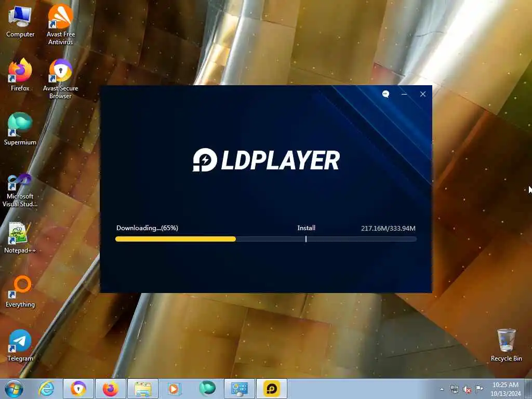Open Firefox from the taskbar

[x=110, y=389]
